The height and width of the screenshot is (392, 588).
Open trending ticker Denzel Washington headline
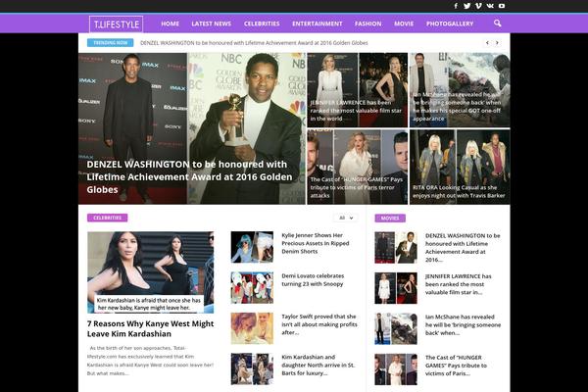254,43
